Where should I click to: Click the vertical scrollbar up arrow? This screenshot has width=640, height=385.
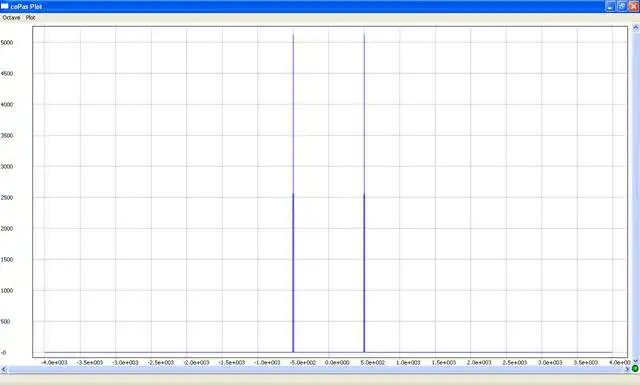[636, 28]
